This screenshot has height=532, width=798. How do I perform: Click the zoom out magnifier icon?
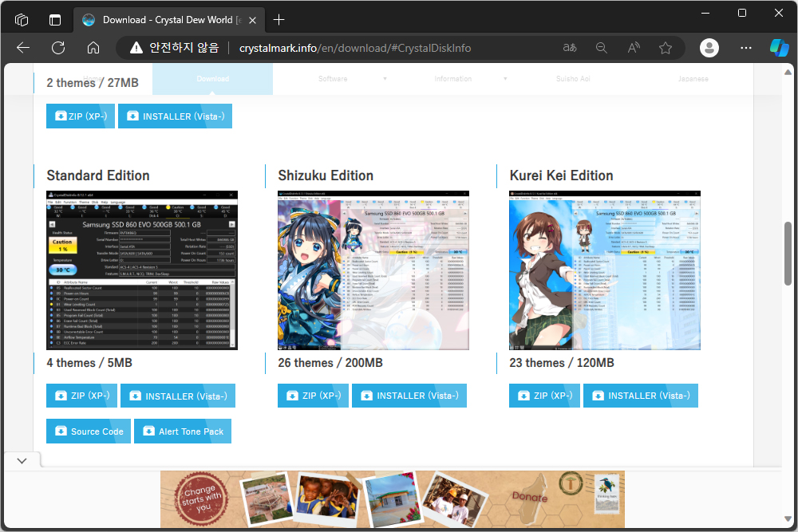[602, 48]
